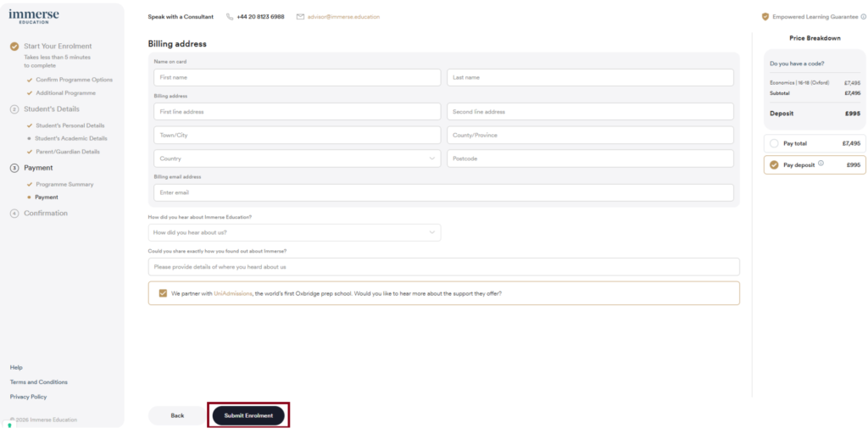The height and width of the screenshot is (434, 868).
Task: Click the Empowered Learning Guarantee shield icon
Action: [x=765, y=17]
